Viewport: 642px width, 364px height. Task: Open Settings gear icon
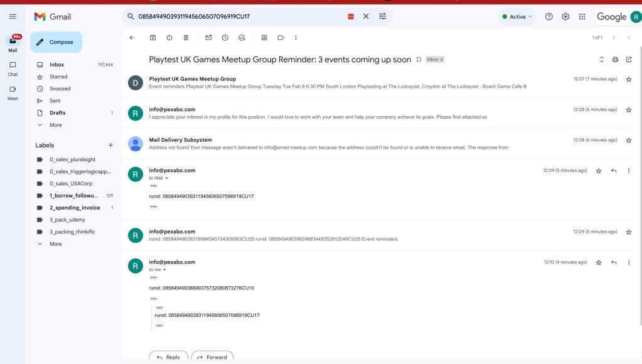[565, 17]
